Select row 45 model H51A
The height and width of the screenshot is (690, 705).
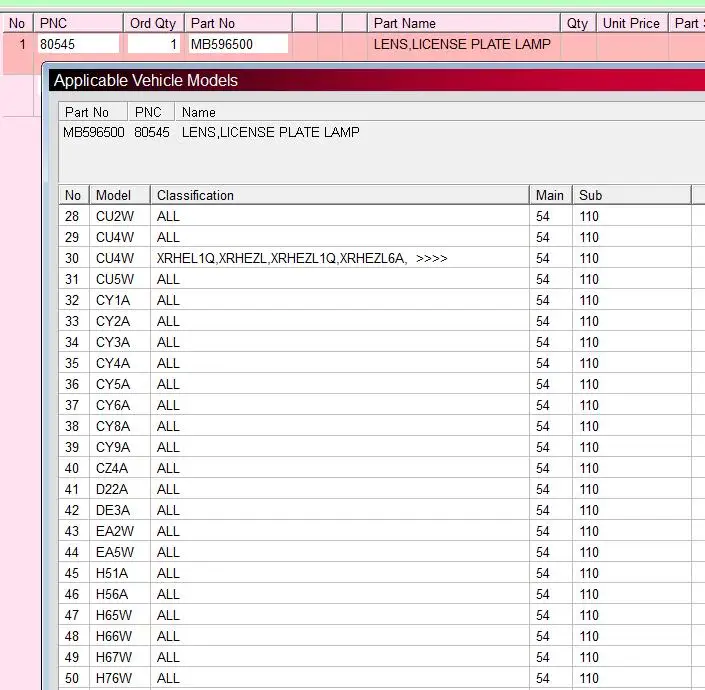112,573
